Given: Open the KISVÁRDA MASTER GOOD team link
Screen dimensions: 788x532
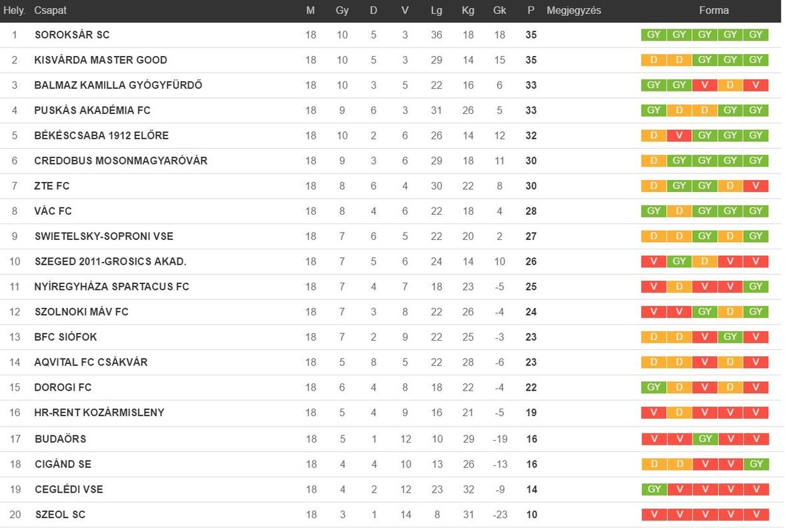Looking at the screenshot, I should pyautogui.click(x=101, y=60).
